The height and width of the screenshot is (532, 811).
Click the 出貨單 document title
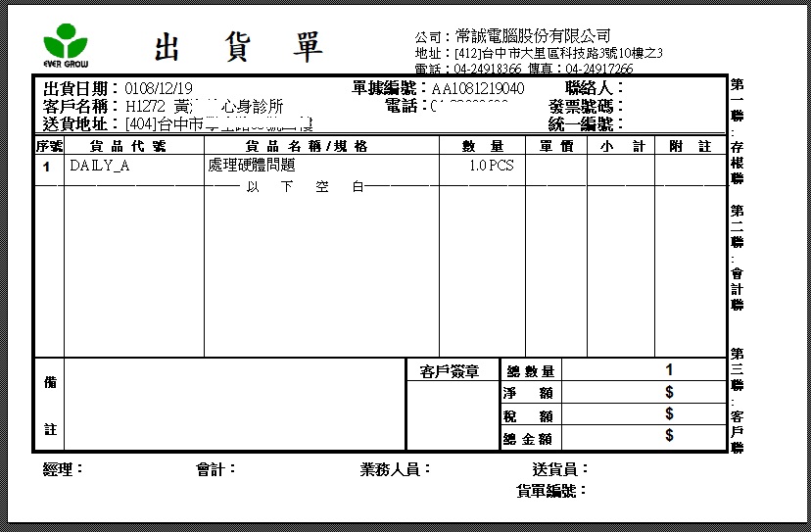point(239,47)
